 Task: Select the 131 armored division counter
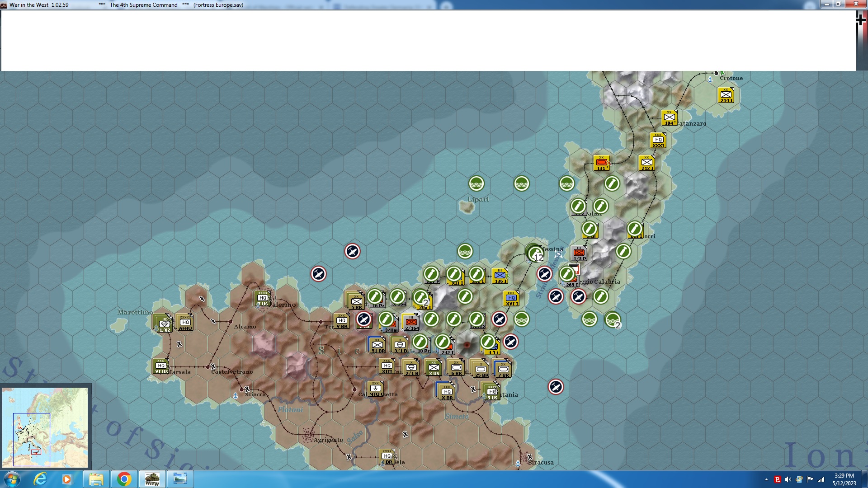click(601, 163)
